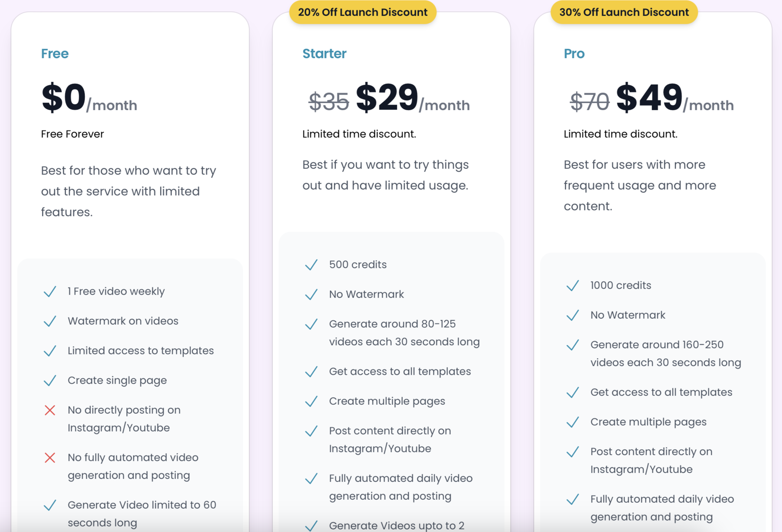The height and width of the screenshot is (532, 782).
Task: Click the 'Free Forever' text
Action: [x=72, y=134]
